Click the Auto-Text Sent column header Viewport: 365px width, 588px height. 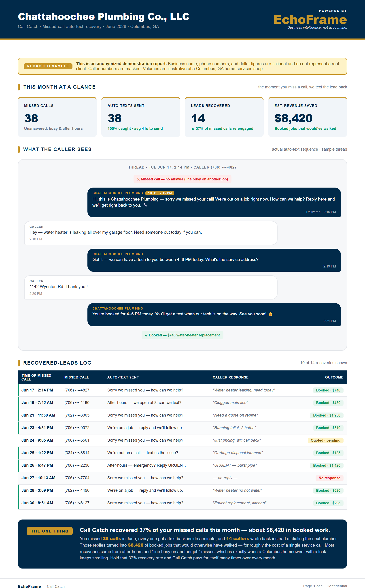coord(123,377)
